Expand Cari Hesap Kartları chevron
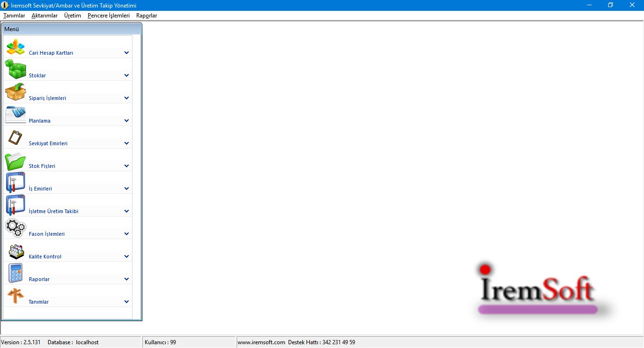 coord(126,53)
